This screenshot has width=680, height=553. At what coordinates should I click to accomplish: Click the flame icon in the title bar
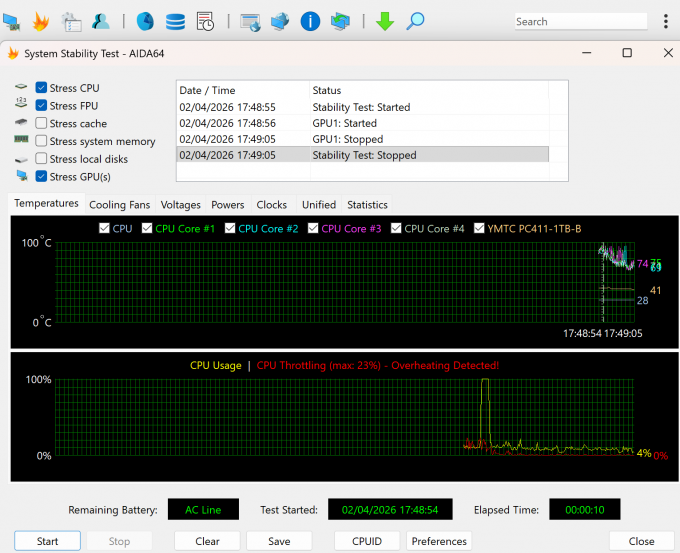tap(13, 53)
